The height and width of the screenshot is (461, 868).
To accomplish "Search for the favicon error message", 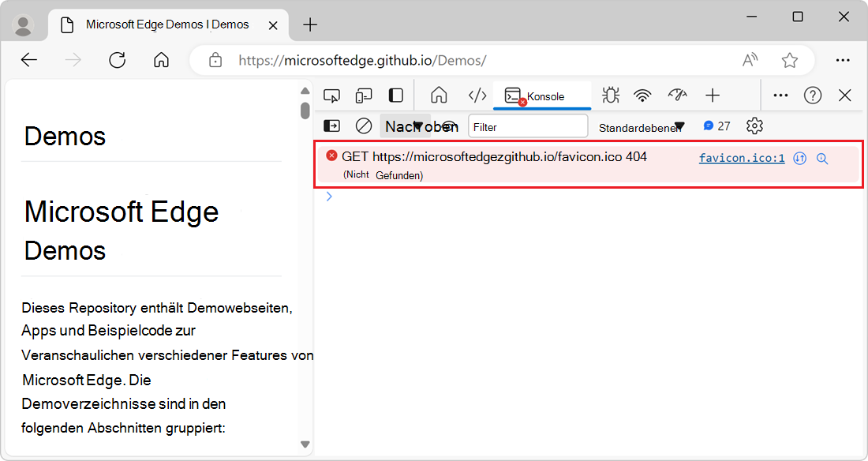I will tap(822, 159).
